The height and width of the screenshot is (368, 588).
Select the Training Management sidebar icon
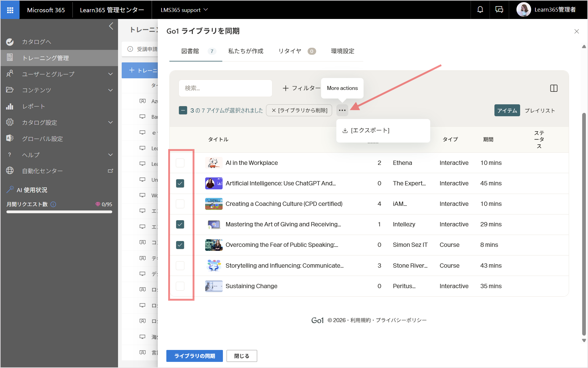[10, 58]
